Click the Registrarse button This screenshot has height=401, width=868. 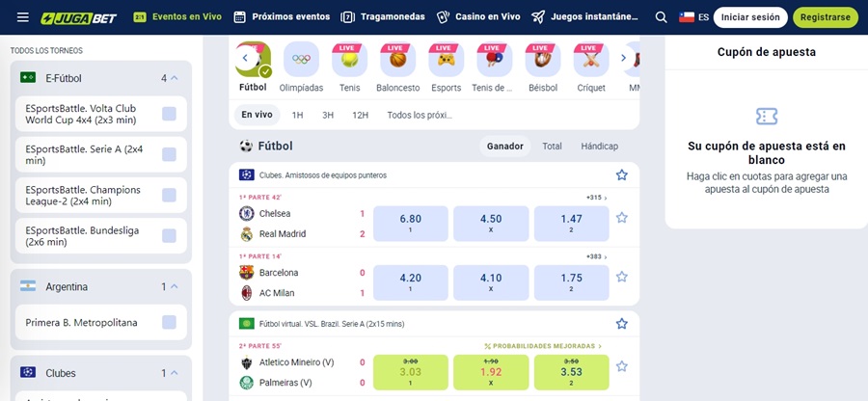coord(825,17)
